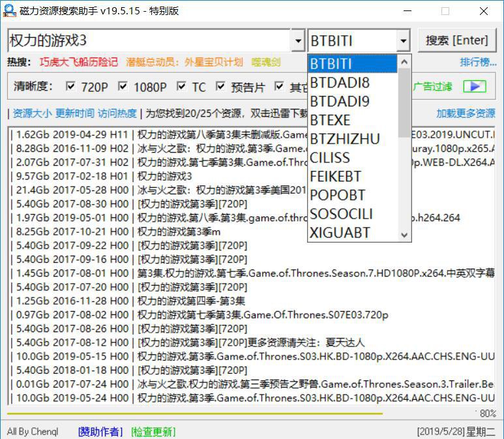Select the 1.25Gb 权力的游戏第四季-第3集 result
Screen dimensions: 504x439
point(252,301)
